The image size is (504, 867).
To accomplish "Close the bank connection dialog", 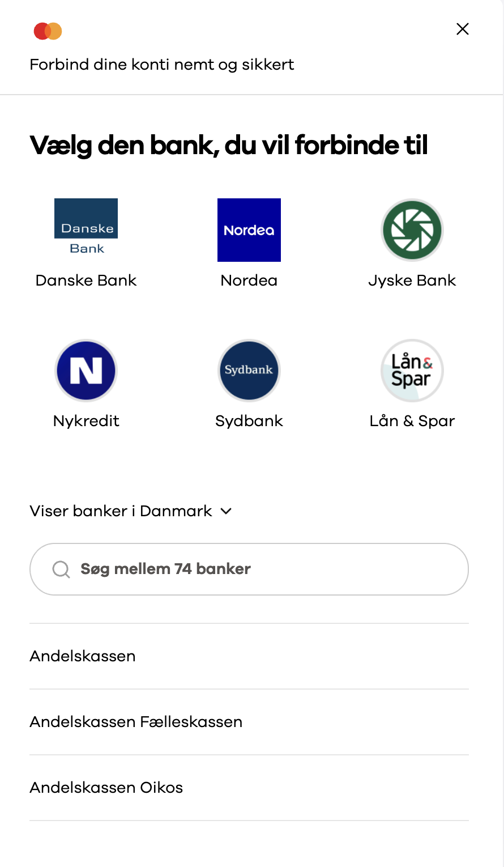I will [463, 29].
